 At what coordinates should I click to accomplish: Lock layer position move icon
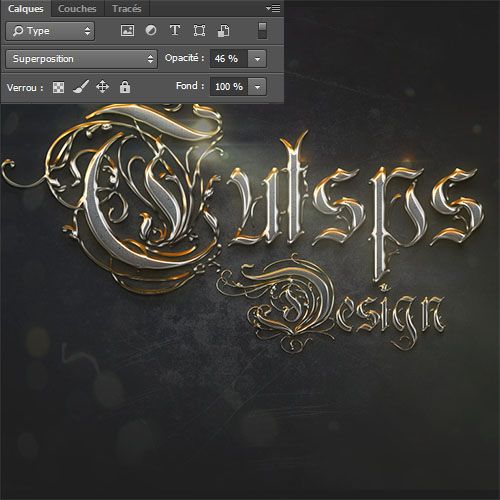[102, 87]
